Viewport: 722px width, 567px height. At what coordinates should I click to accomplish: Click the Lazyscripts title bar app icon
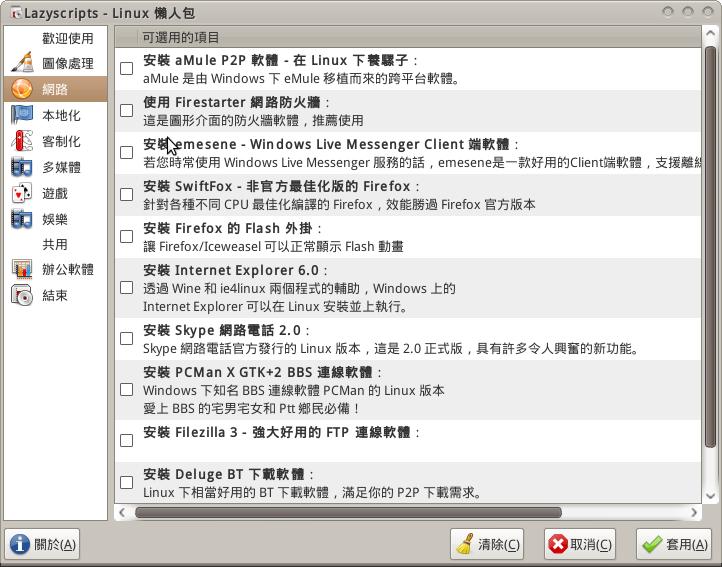tap(16, 12)
